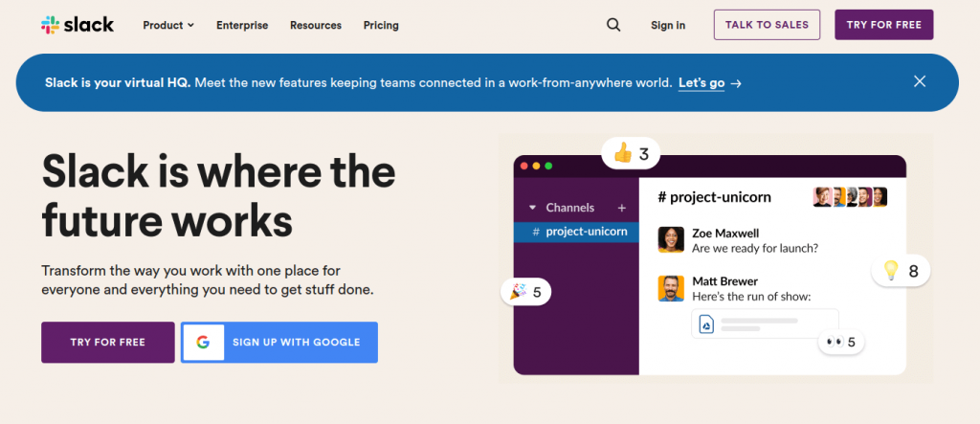Open the Enterprise menu item
The height and width of the screenshot is (424, 980).
pos(242,25)
